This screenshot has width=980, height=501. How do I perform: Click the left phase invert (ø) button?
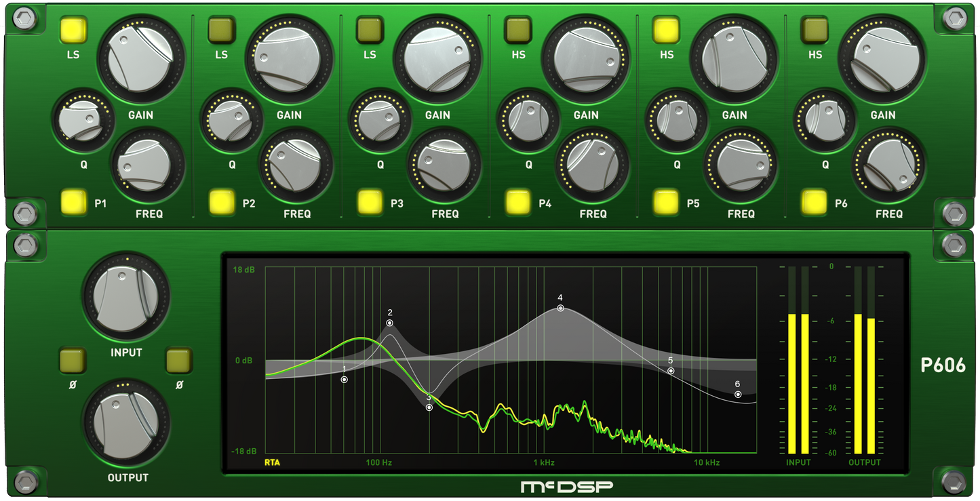73,361
